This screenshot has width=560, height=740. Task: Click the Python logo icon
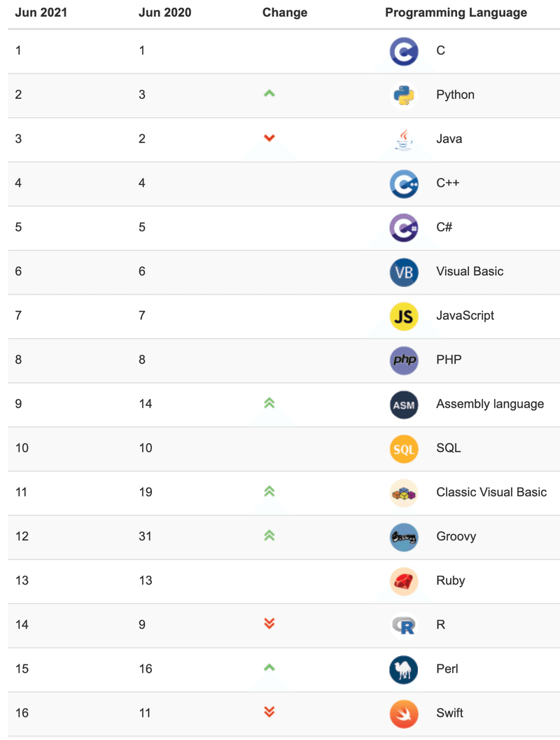pyautogui.click(x=404, y=95)
